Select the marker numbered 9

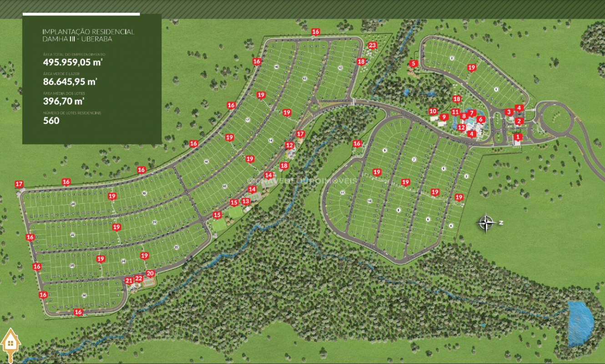click(x=444, y=117)
